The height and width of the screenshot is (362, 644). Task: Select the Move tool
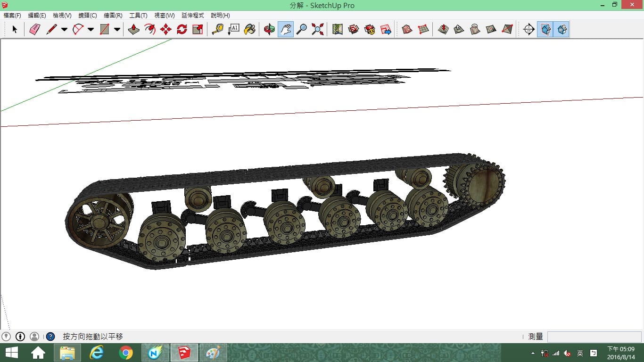pos(166,29)
